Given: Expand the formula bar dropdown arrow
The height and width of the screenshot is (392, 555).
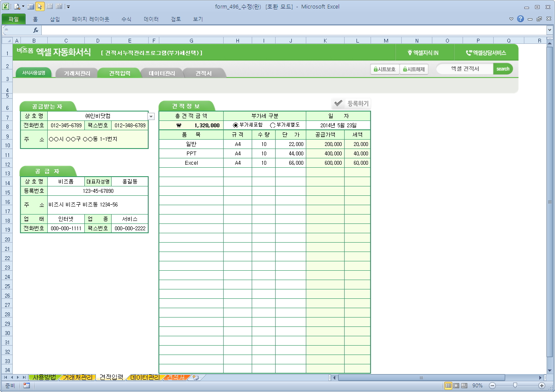Looking at the screenshot, I should pyautogui.click(x=549, y=30).
